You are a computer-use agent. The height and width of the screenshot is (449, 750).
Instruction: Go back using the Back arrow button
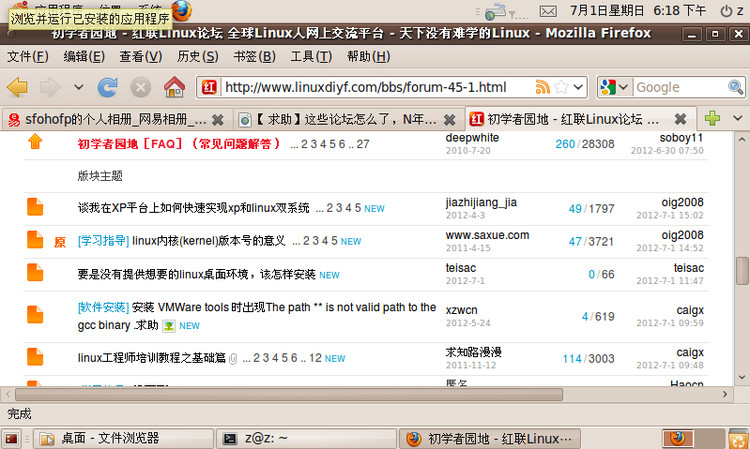[x=18, y=88]
